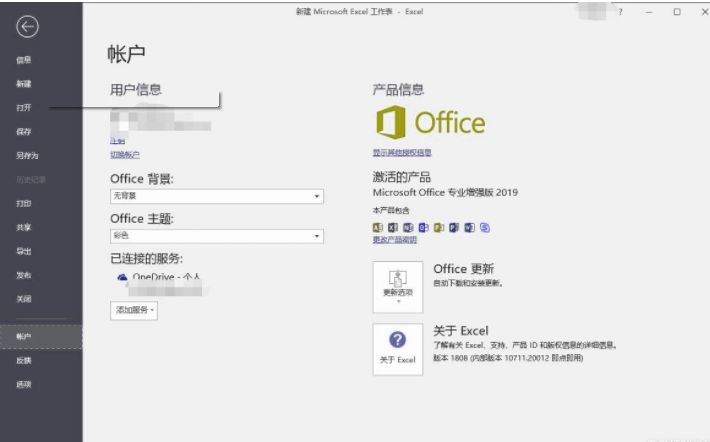Viewport: 710px width, 442px height.
Task: Click the Microsoft Office 专业增强版 2019 text
Action: point(445,192)
